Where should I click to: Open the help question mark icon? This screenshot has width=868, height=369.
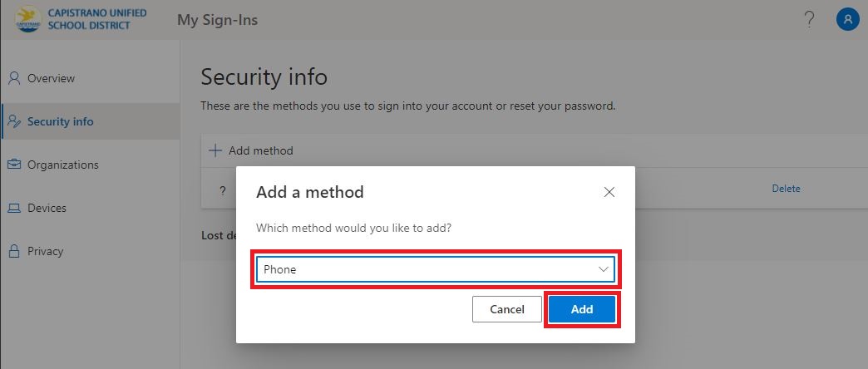[x=809, y=20]
